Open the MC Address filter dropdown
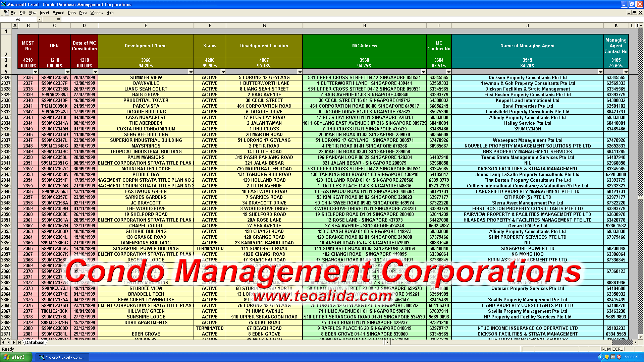This screenshot has width=644, height=362. [424, 72]
